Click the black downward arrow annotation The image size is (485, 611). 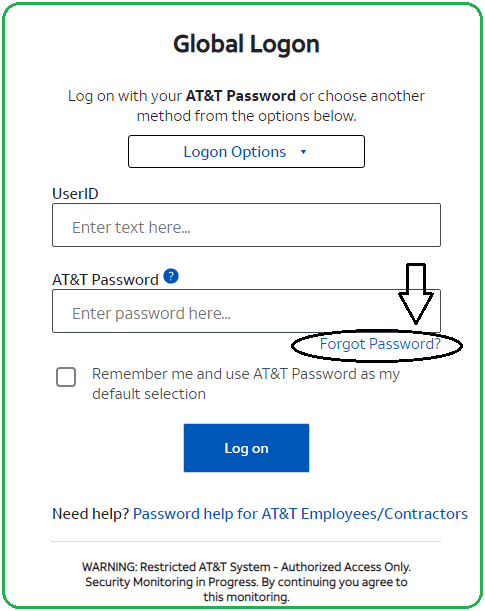[x=416, y=294]
